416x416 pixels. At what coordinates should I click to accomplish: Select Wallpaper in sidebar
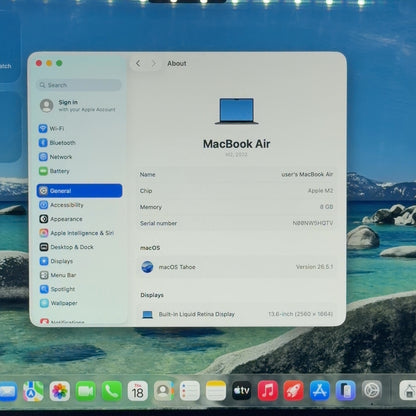[58, 303]
